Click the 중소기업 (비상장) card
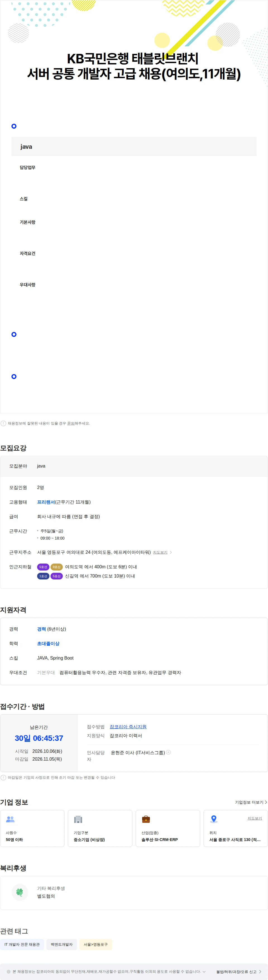This screenshot has width=268, height=980. click(x=100, y=828)
